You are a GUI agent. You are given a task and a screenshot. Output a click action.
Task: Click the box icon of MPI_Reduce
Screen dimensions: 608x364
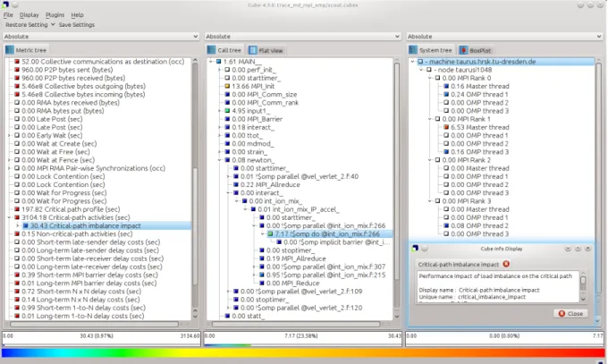coord(262,283)
